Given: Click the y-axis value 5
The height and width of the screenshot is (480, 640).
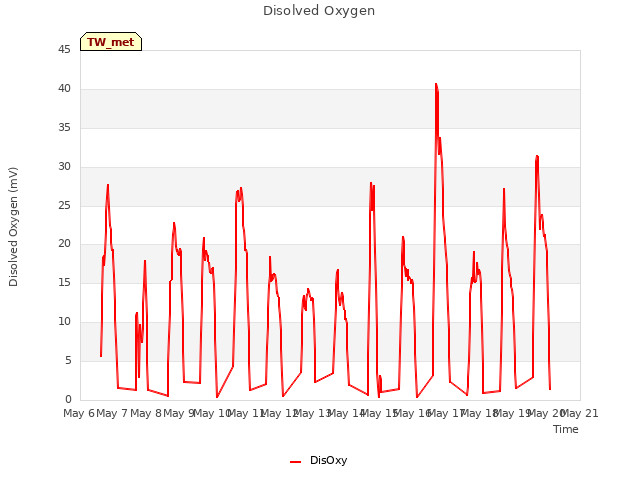Looking at the screenshot, I should click(x=68, y=360).
